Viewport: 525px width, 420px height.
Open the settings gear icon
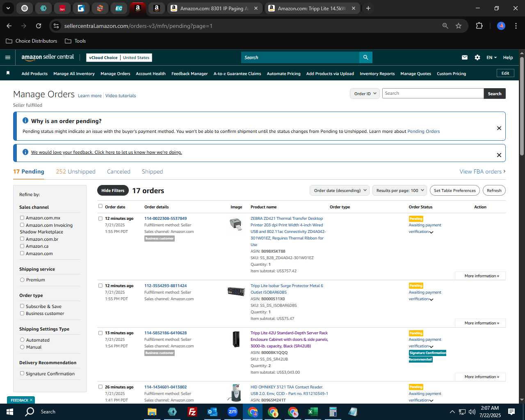click(477, 57)
